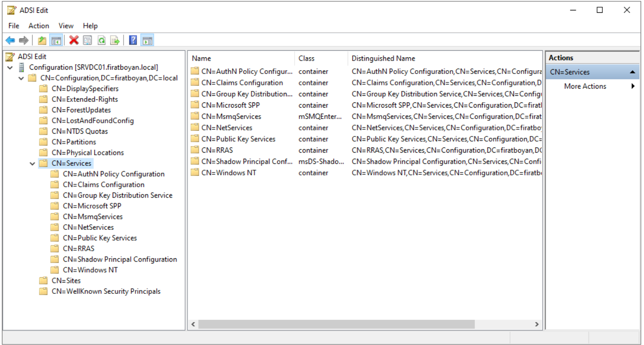
Task: Select CN=Extended-Rights in the tree
Action: (85, 100)
